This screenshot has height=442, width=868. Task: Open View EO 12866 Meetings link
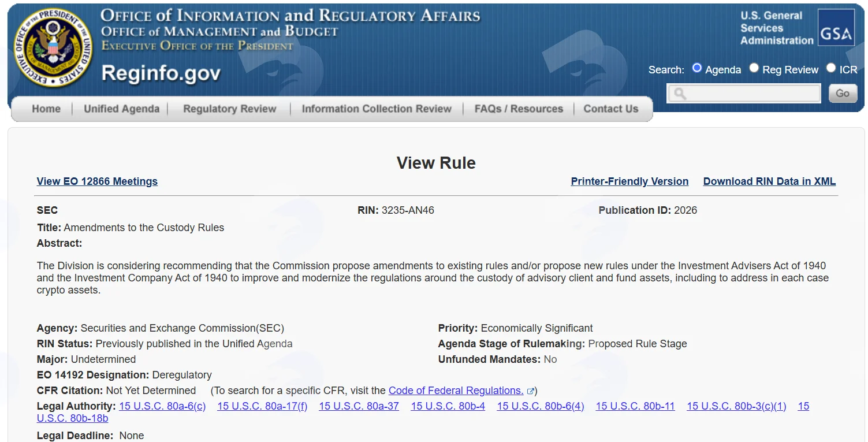pyautogui.click(x=97, y=181)
